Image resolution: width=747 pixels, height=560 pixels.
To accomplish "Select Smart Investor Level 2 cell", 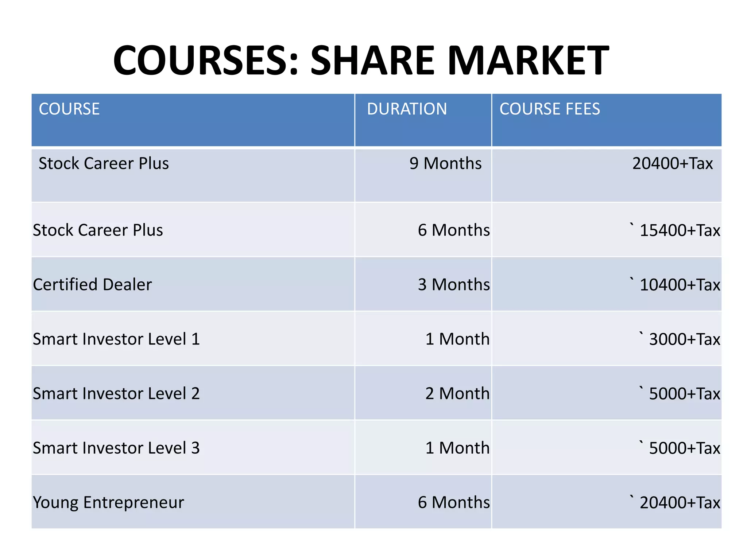I will click(x=193, y=393).
